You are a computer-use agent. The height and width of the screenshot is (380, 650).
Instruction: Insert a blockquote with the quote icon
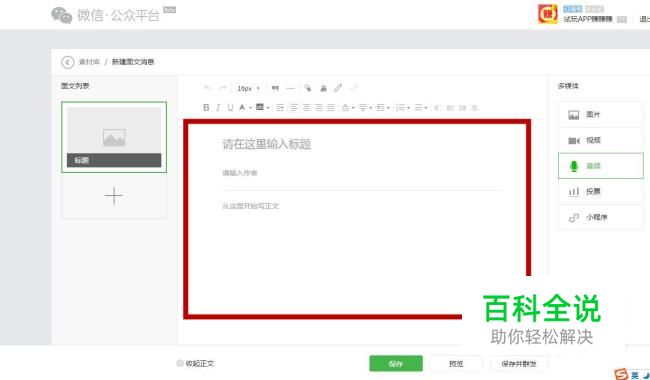click(275, 88)
